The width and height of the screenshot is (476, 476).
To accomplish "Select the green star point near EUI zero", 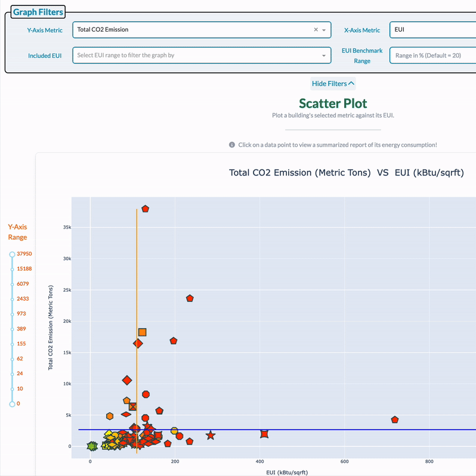I will tap(92, 446).
